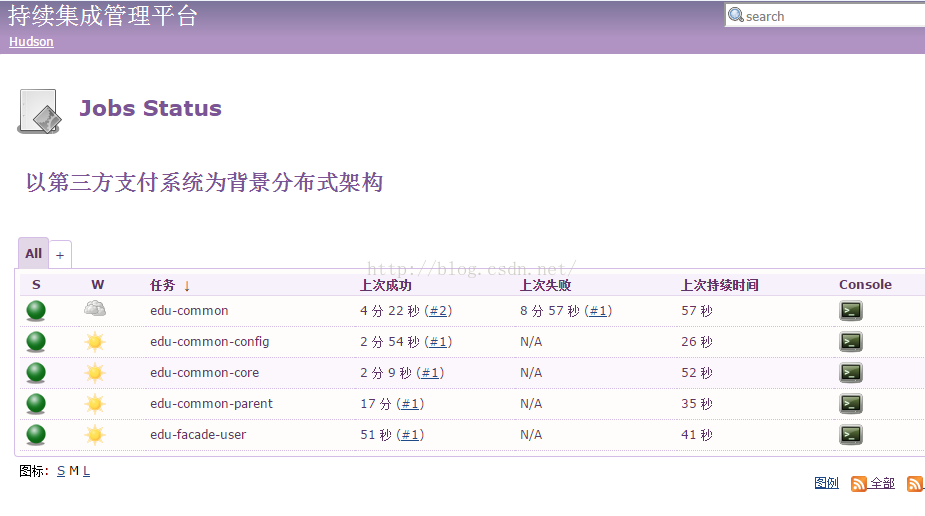Click the 41 秒 duration cell
The height and width of the screenshot is (516, 925).
(697, 435)
